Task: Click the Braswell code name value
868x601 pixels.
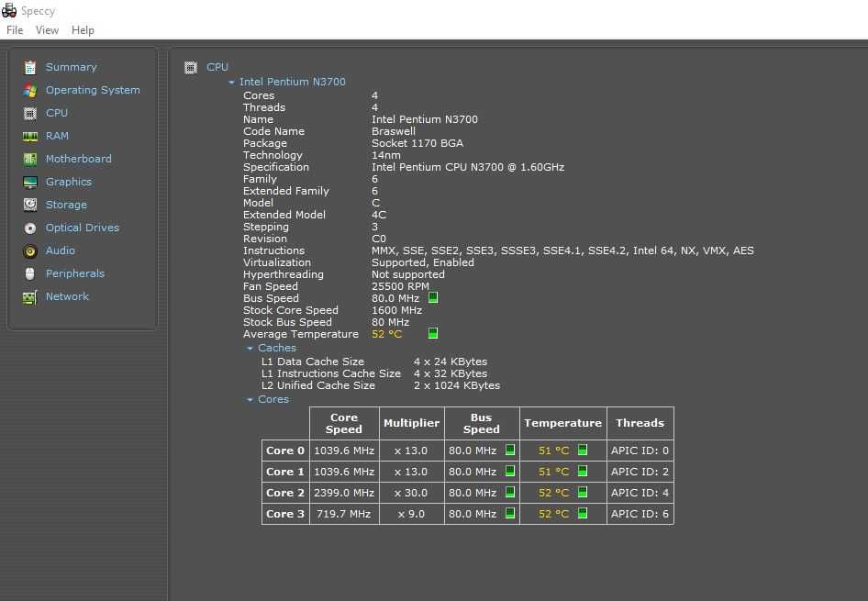Action: click(x=394, y=131)
